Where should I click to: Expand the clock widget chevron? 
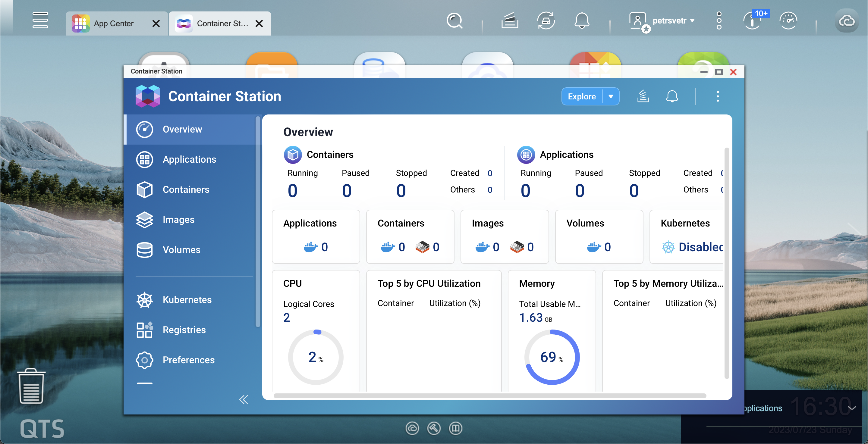pyautogui.click(x=851, y=408)
